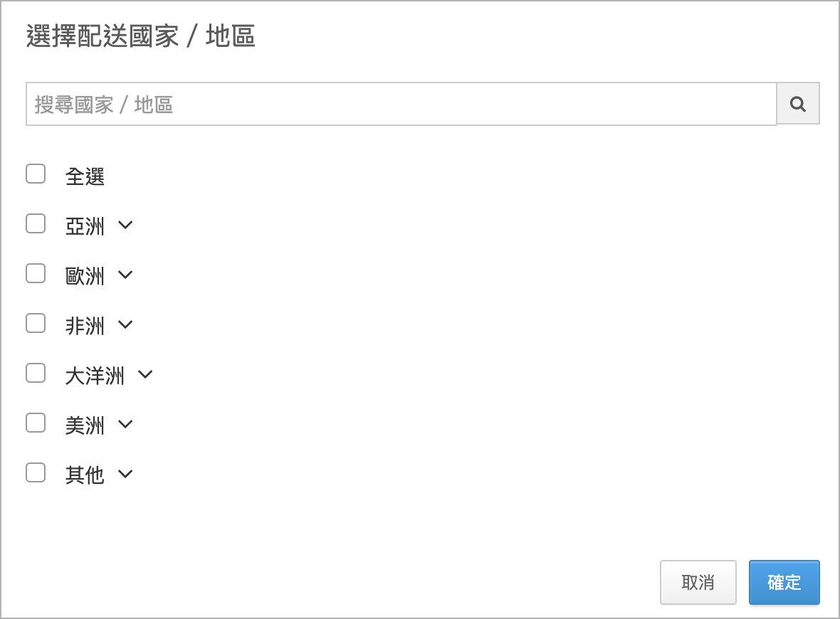The image size is (840, 619).
Task: Show 美洲 countries via chevron
Action: (125, 425)
